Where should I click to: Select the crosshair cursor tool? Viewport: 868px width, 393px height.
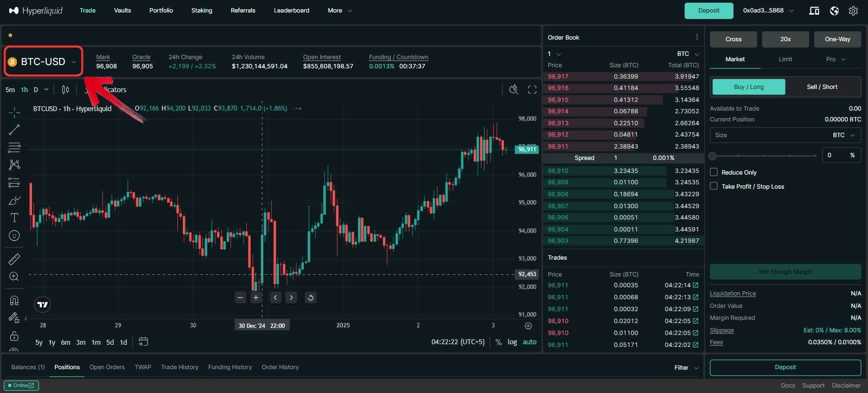(14, 112)
